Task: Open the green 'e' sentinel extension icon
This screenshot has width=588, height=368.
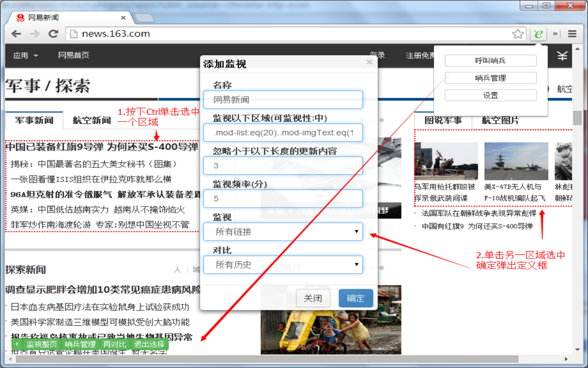Action: (538, 34)
